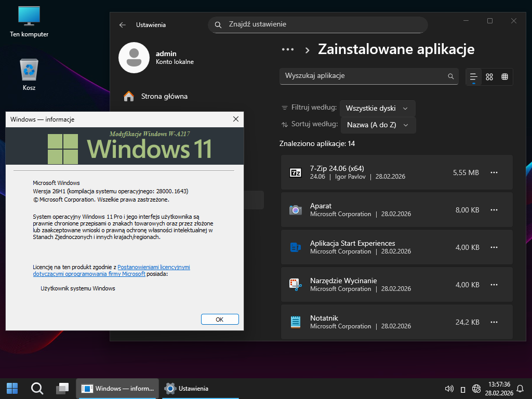
Task: Open more options for Notatnik
Action: [494, 322]
